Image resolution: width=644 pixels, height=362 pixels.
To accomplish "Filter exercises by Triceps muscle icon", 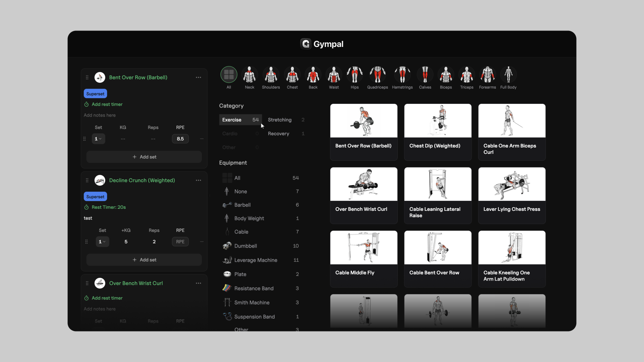I will coord(467,74).
